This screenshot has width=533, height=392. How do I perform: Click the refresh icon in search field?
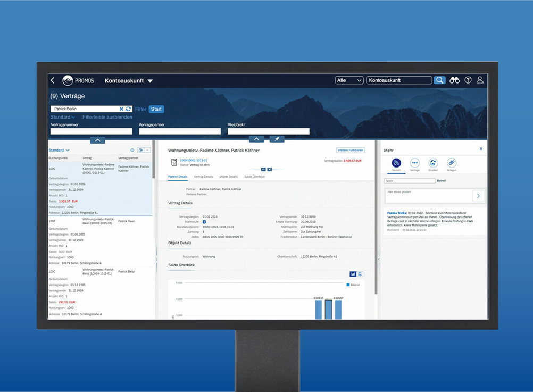(128, 109)
